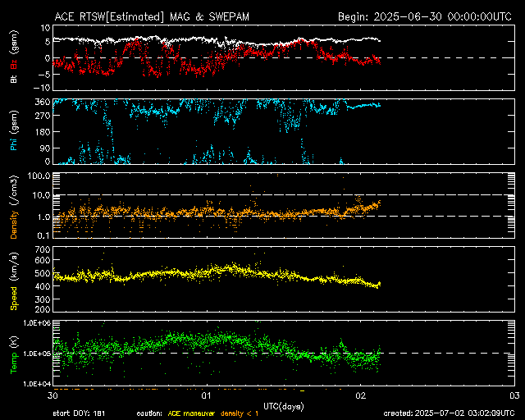The height and width of the screenshot is (420, 525).
Task: Click the 360 tick on Phi axis
Action: [43, 103]
